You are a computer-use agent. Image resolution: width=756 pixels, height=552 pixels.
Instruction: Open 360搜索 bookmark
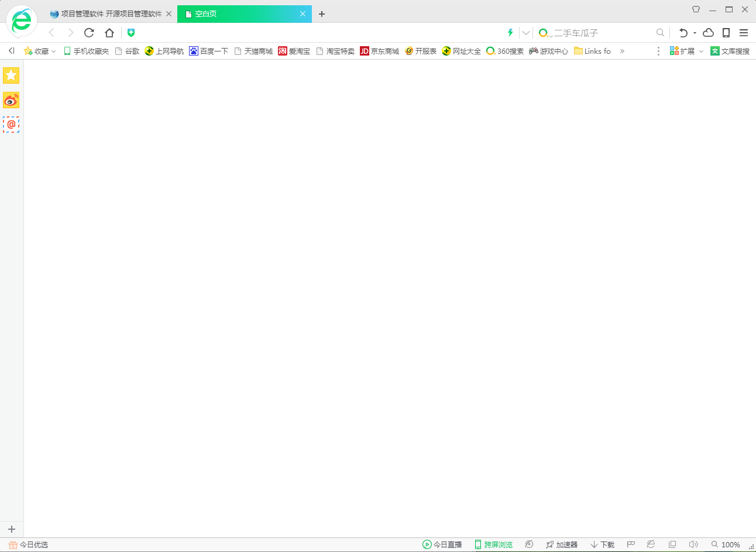[x=505, y=51]
